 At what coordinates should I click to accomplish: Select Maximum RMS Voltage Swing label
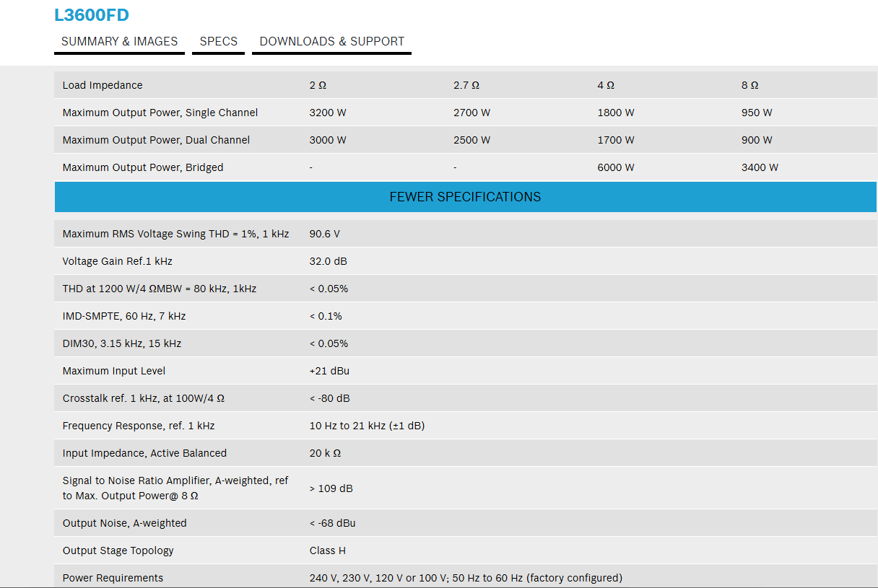point(175,234)
